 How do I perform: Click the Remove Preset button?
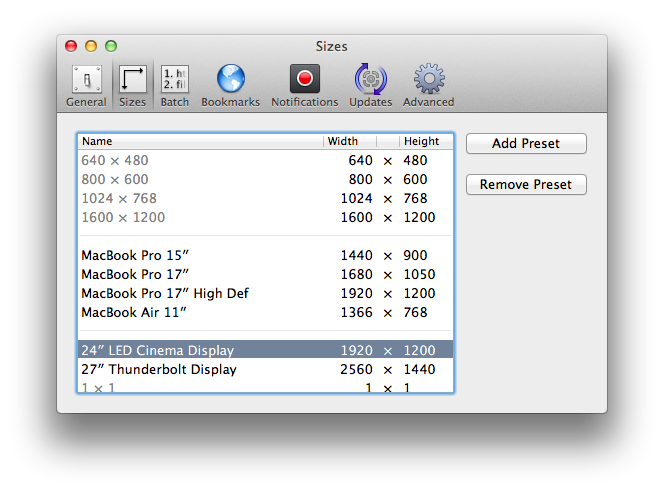526,185
